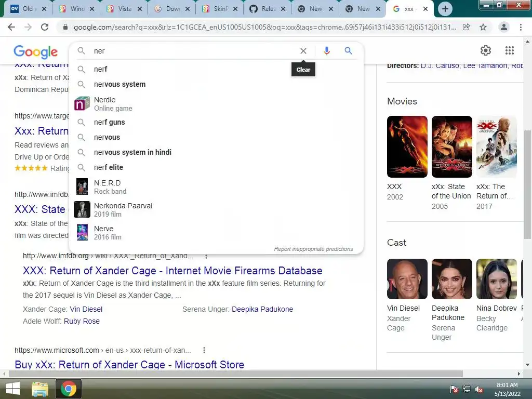Switch to the Dow tab
532x399 pixels.
(171, 9)
